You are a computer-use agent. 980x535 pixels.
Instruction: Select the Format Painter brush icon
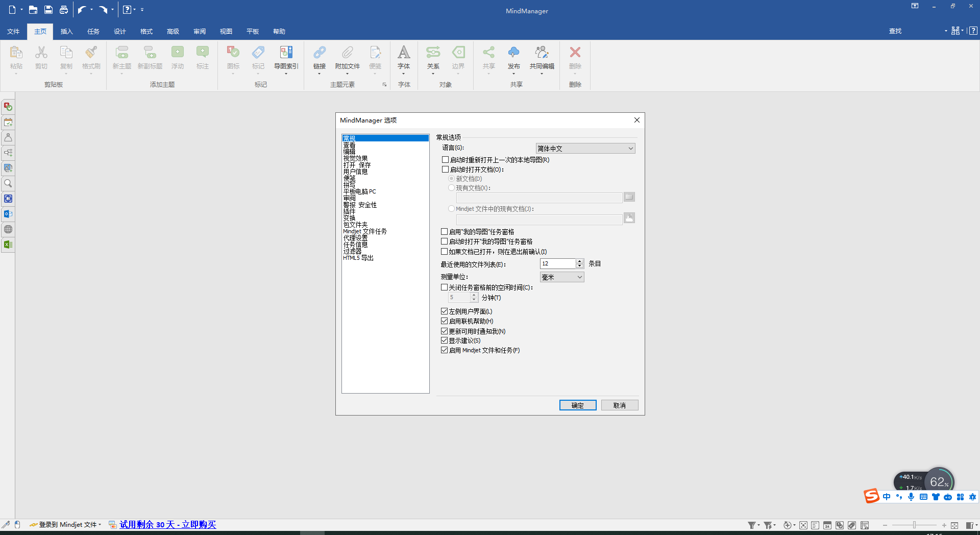tap(91, 53)
